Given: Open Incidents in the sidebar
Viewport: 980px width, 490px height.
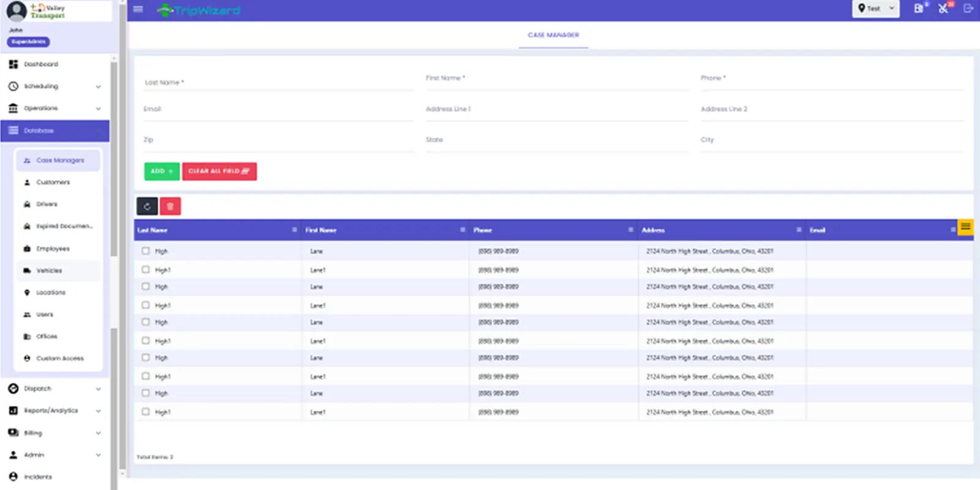Looking at the screenshot, I should [x=37, y=477].
